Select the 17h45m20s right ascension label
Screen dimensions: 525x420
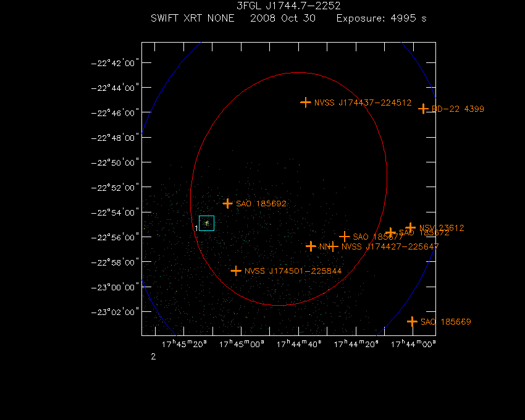click(185, 344)
